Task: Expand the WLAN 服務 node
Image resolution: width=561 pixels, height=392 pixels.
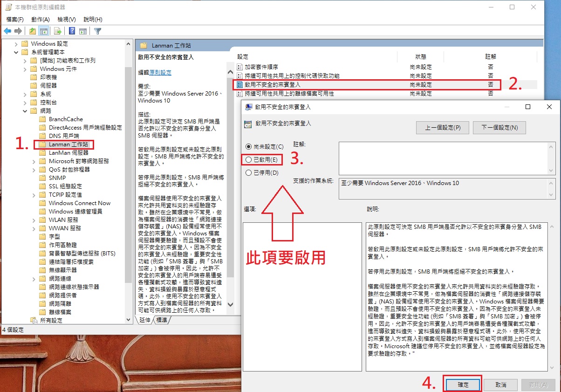Action: pos(34,220)
